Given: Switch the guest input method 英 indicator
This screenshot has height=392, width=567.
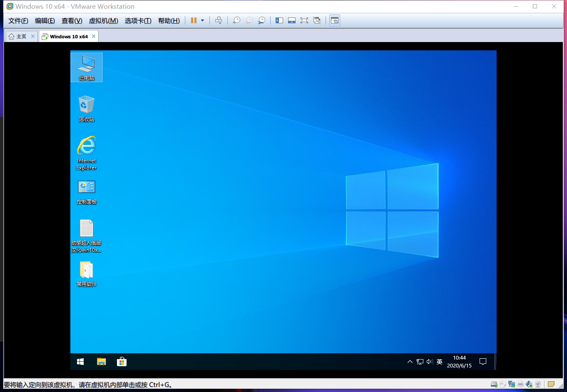Looking at the screenshot, I should pyautogui.click(x=440, y=362).
